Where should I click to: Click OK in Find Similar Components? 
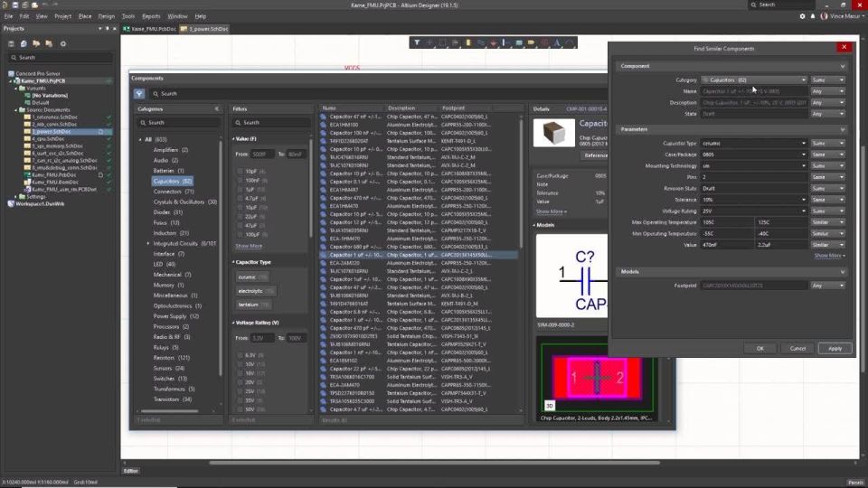click(760, 349)
